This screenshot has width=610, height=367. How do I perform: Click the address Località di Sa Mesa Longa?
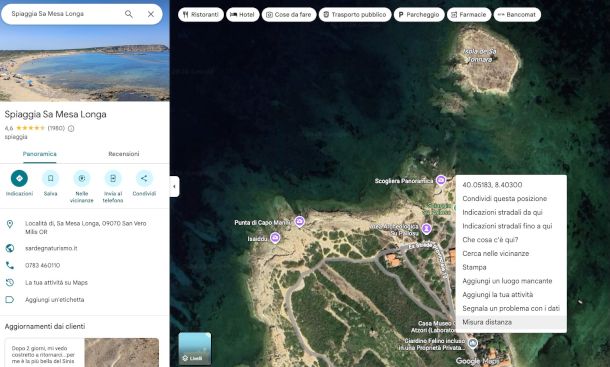(x=86, y=228)
